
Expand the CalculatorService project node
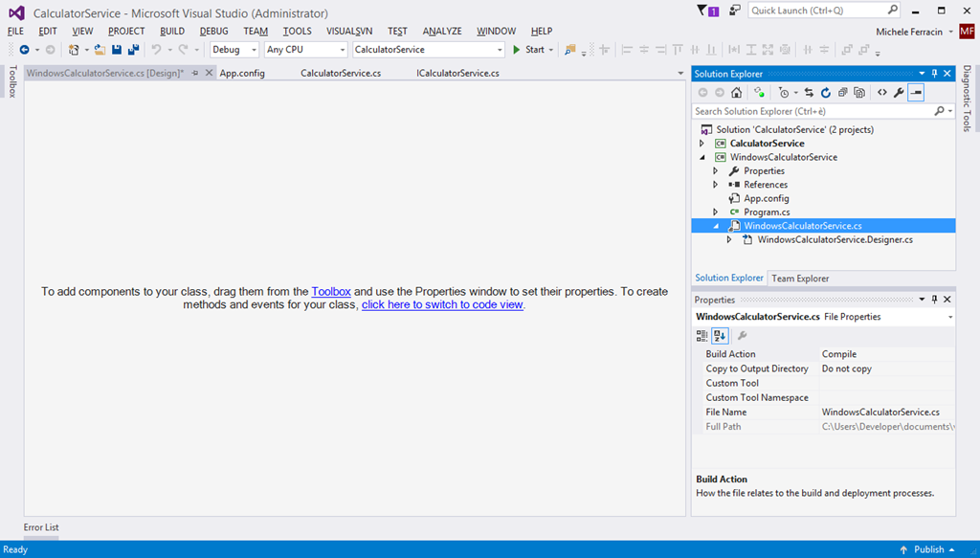pos(702,144)
